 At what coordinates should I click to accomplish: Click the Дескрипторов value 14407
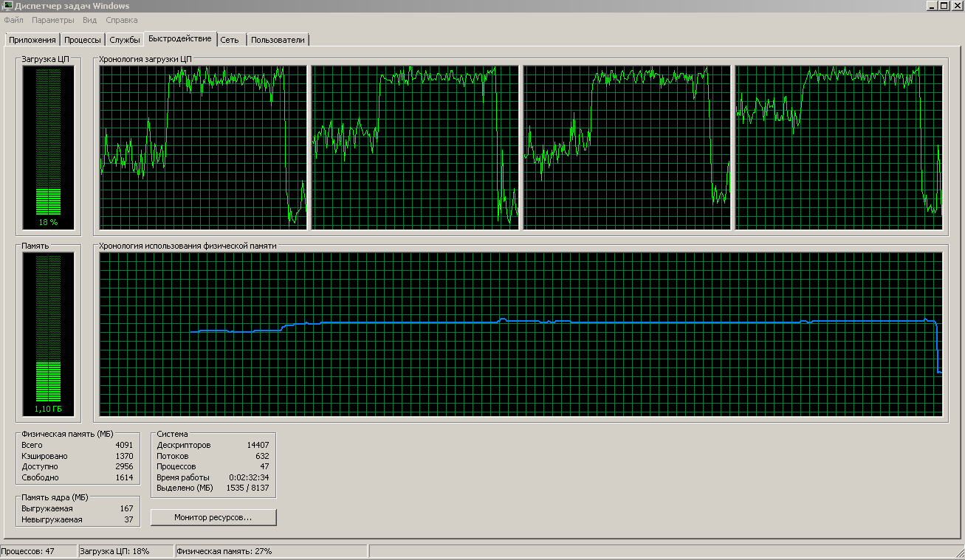point(258,445)
